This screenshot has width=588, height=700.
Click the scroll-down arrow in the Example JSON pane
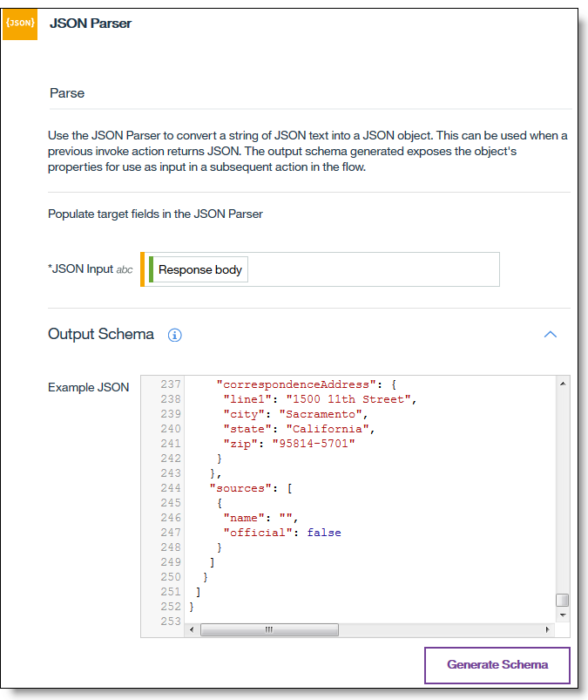point(561,615)
